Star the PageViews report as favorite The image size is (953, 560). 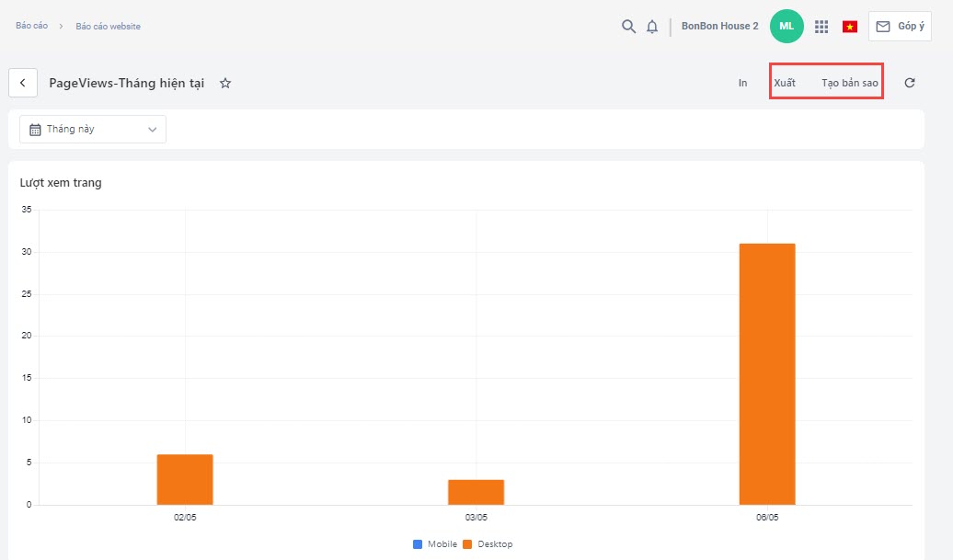pos(225,83)
